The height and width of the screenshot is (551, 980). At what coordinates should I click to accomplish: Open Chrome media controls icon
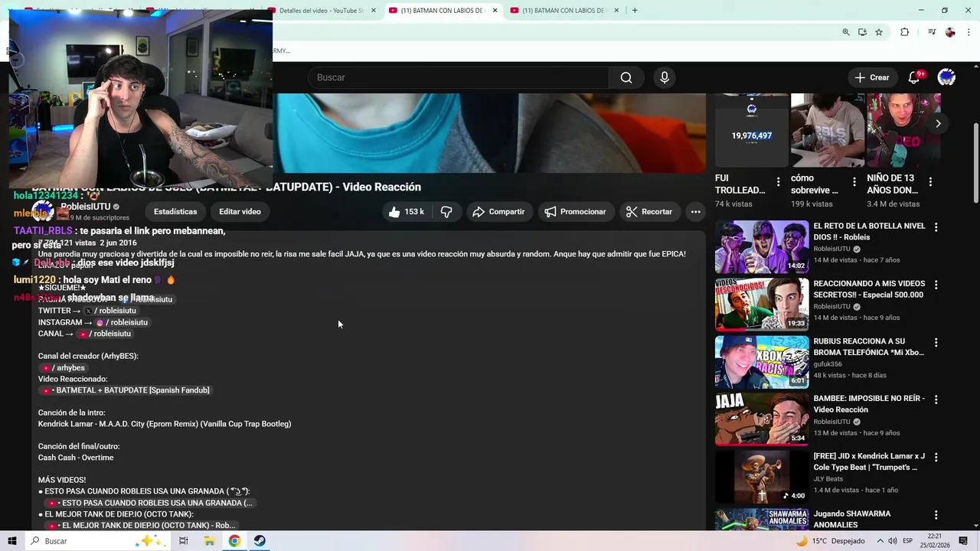point(932,32)
